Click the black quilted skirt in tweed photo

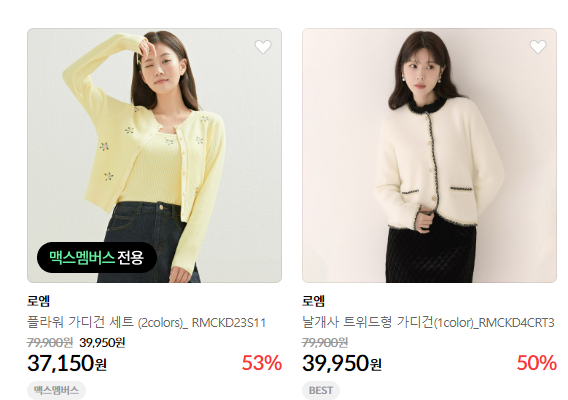[x=431, y=254]
